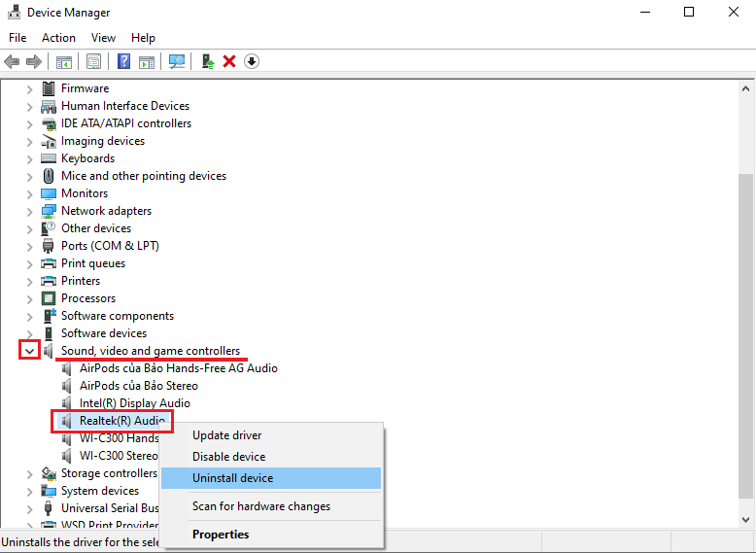Select the Print queues category label
This screenshot has height=553, width=756.
[93, 263]
